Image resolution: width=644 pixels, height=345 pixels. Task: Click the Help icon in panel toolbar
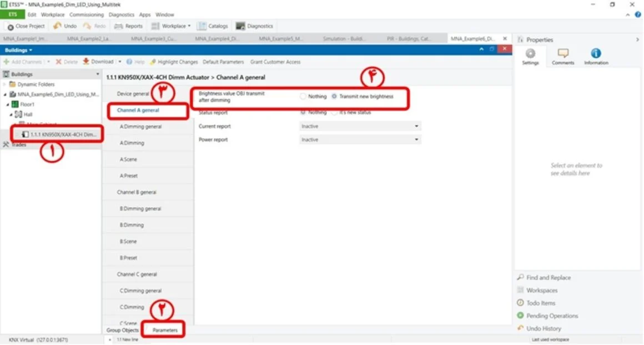(x=129, y=62)
